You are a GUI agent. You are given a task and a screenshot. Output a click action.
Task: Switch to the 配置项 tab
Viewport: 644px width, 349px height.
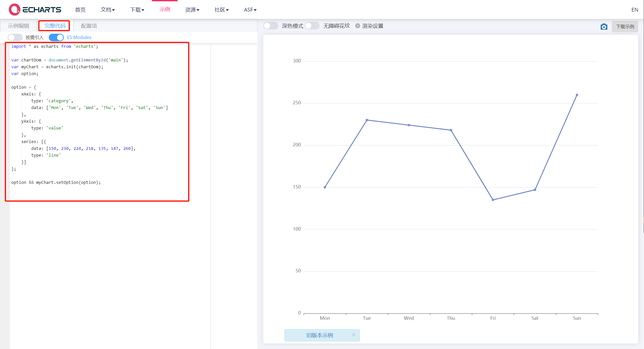[x=89, y=25]
